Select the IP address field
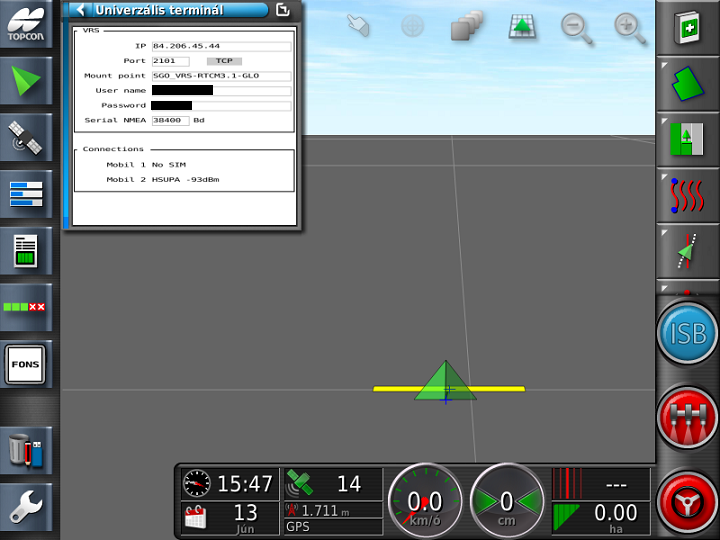This screenshot has width=720, height=540. pyautogui.click(x=221, y=46)
